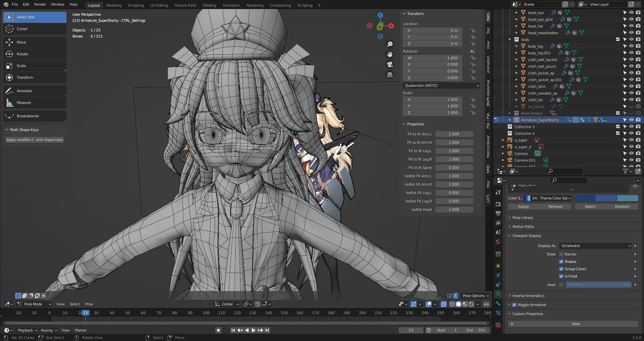Click the pan hand viewport icon
644x341 pixels.
(390, 54)
